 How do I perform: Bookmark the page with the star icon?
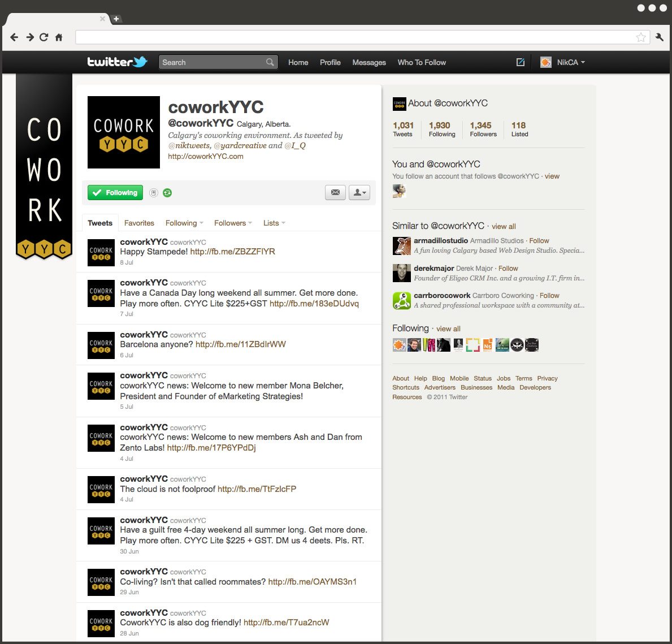(x=641, y=37)
